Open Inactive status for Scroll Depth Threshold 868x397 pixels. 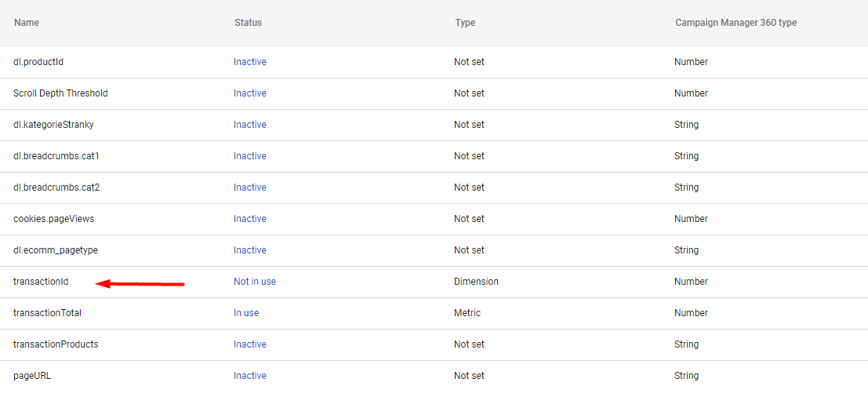click(249, 93)
